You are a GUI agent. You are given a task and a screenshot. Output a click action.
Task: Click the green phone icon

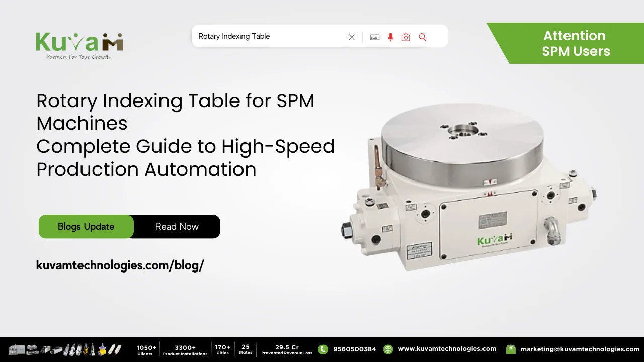coord(323,349)
